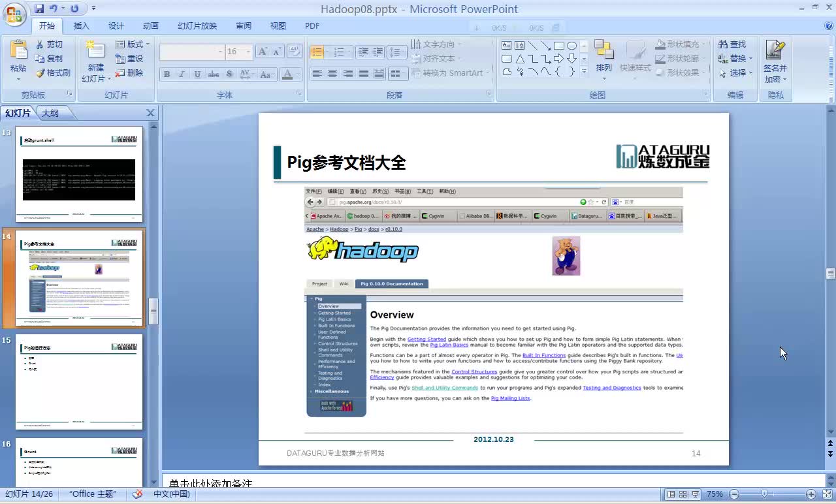Click the 删除 delete slide button
This screenshot has width=836, height=504.
(x=129, y=73)
